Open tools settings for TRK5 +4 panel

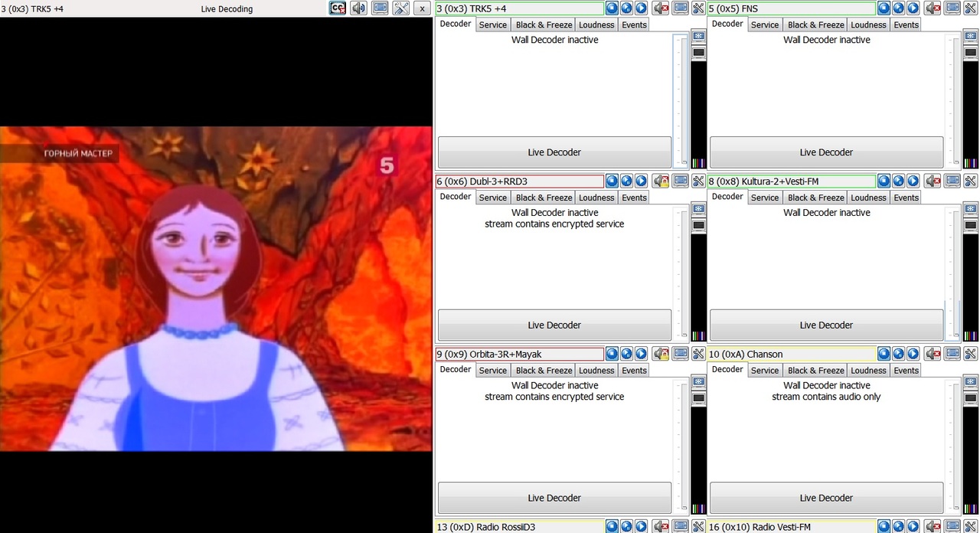[698, 8]
